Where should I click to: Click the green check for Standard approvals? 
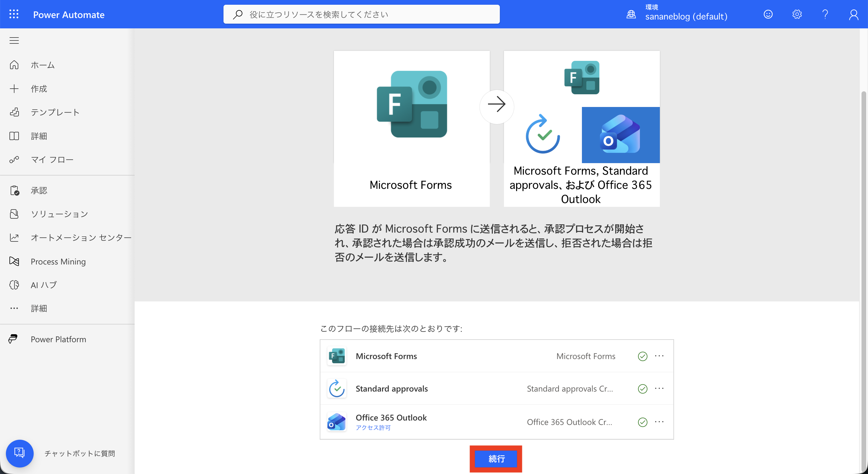coord(642,389)
